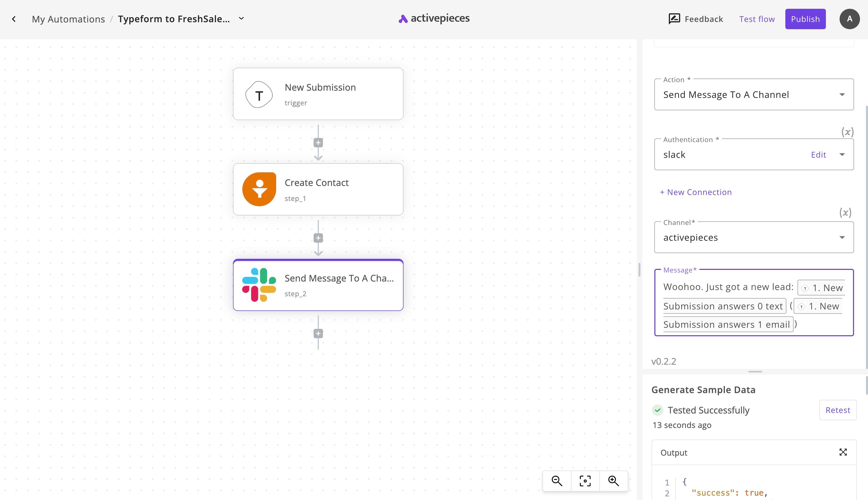The height and width of the screenshot is (500, 868).
Task: Click the v0.2.2 version label
Action: pos(664,361)
